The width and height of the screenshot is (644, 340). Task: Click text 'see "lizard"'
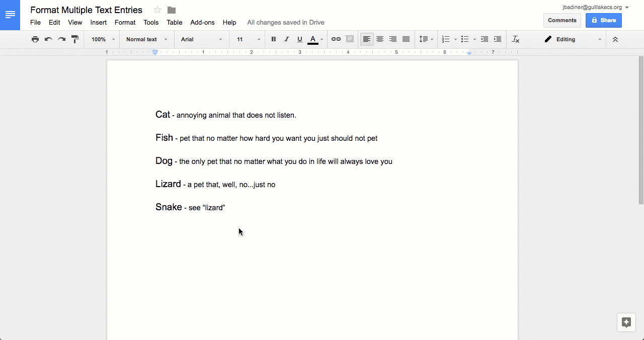pyautogui.click(x=207, y=208)
